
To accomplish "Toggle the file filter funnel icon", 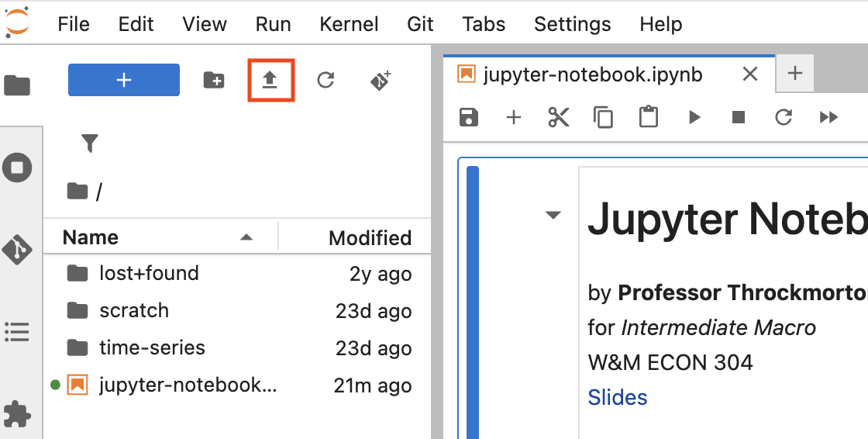I will point(90,143).
